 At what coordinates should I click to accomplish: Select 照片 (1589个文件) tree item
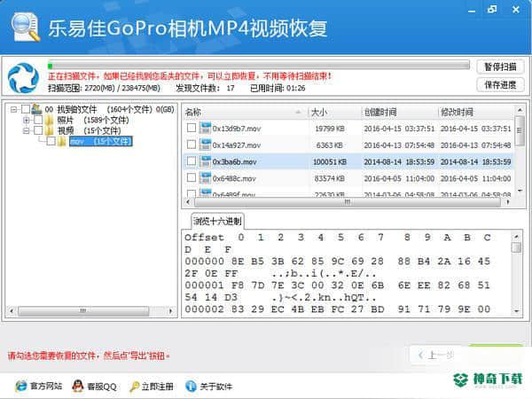(x=93, y=120)
